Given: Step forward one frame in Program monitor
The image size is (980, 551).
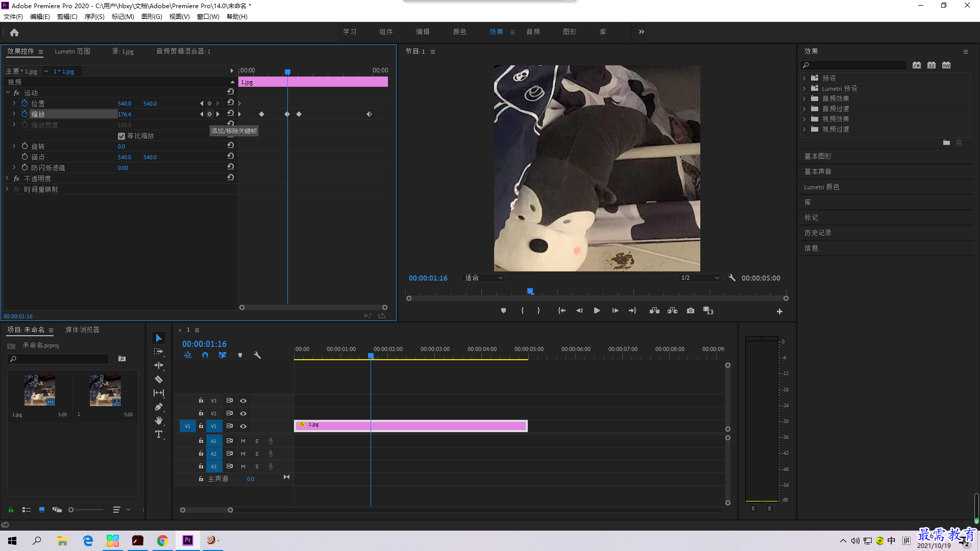Looking at the screenshot, I should [x=615, y=311].
